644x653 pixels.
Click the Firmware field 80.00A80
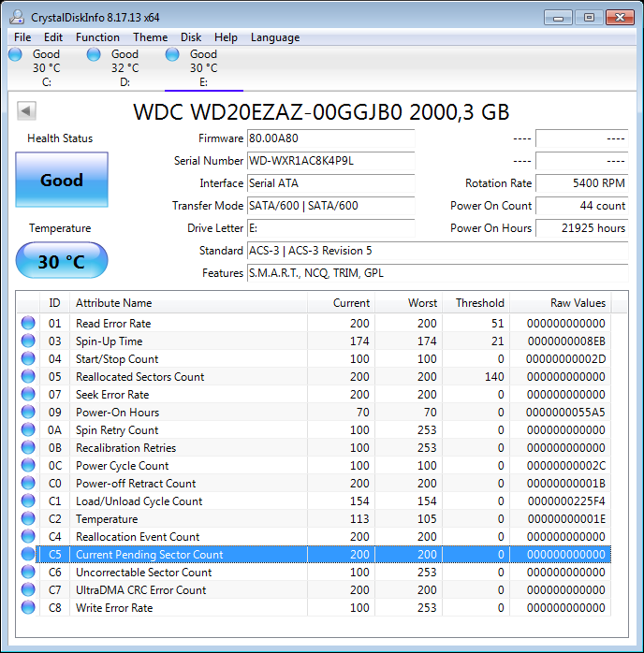click(x=330, y=138)
